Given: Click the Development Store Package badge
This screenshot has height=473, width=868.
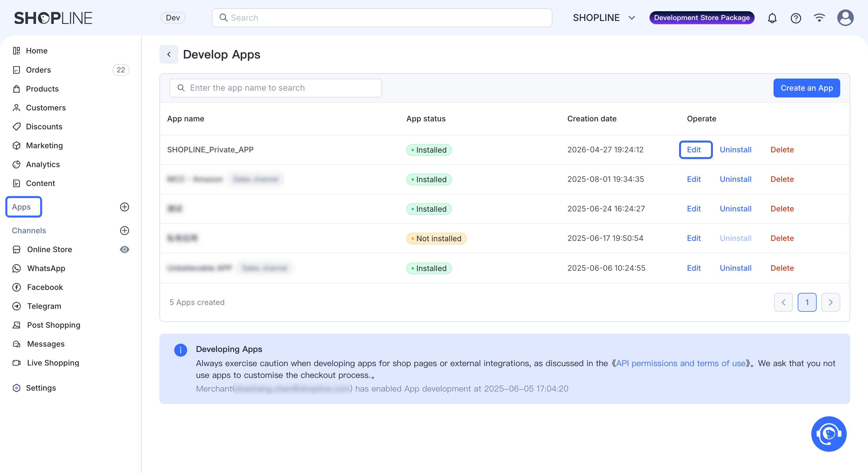Looking at the screenshot, I should (702, 17).
